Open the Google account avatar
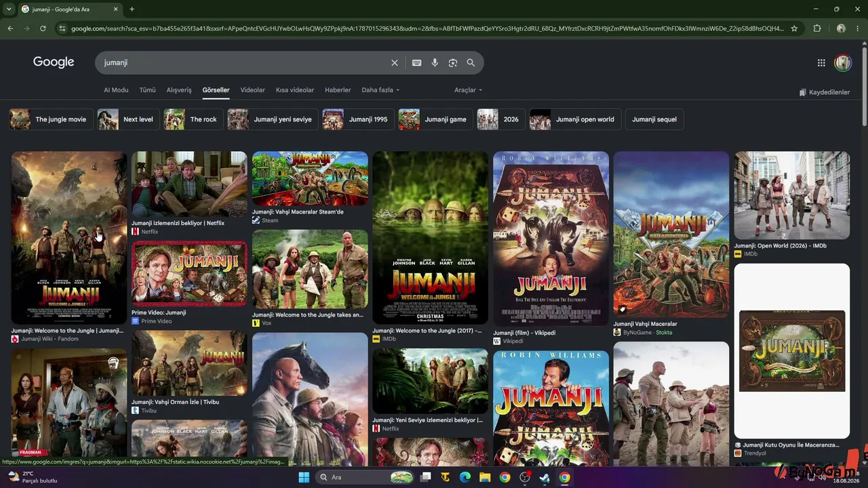The image size is (868, 488). (843, 63)
